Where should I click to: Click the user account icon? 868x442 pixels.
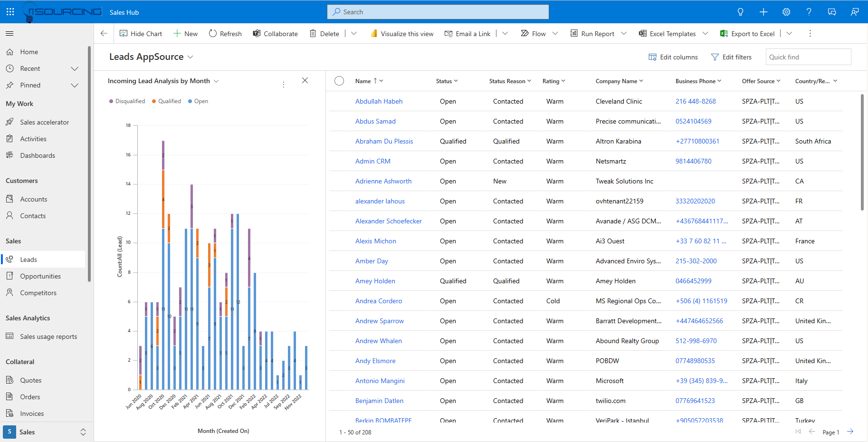855,12
